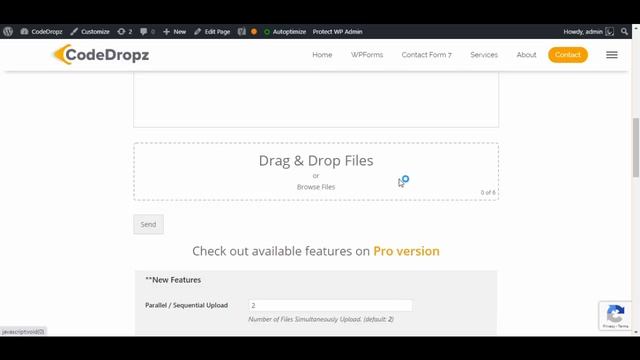The image size is (640, 360).
Task: Click Edit Page in the admin bar
Action: click(x=212, y=31)
